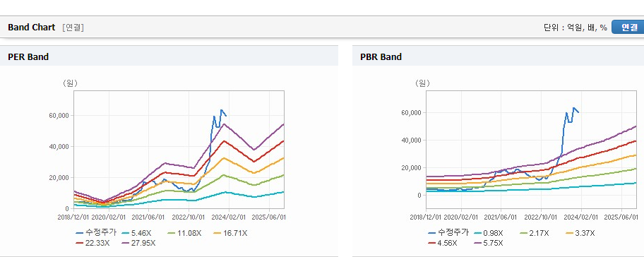Viewport: 644px width, 257px height.
Task: Toggle the 수정주가 series in PBR Band legend
Action: [x=448, y=233]
